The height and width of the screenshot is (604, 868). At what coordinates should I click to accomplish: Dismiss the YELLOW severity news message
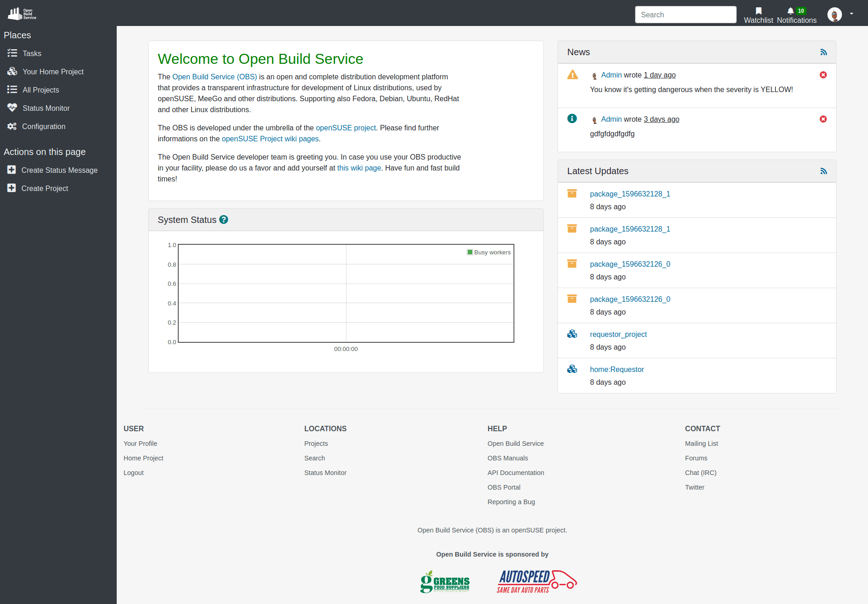point(823,75)
